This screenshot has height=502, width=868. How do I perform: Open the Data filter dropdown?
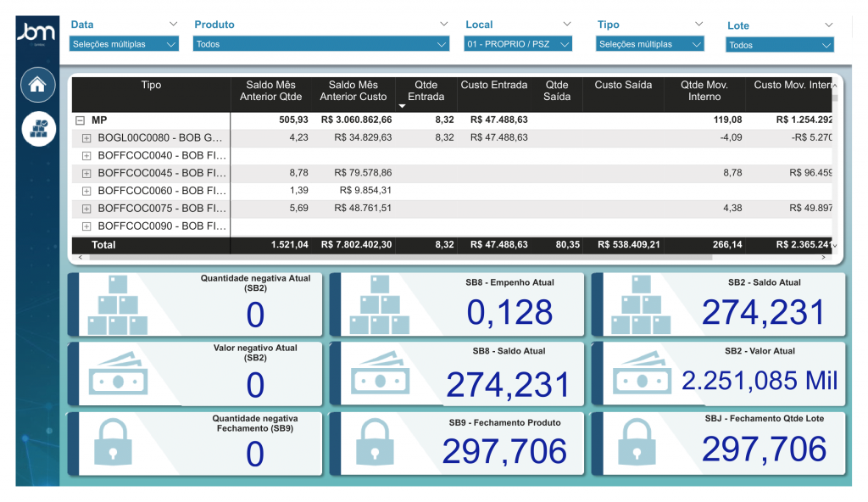pyautogui.click(x=124, y=44)
